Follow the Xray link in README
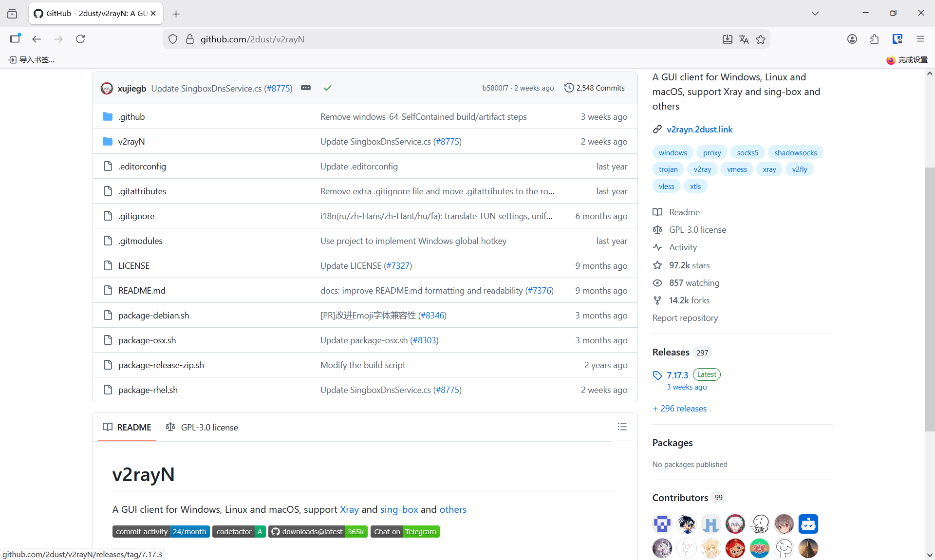 pyautogui.click(x=349, y=509)
